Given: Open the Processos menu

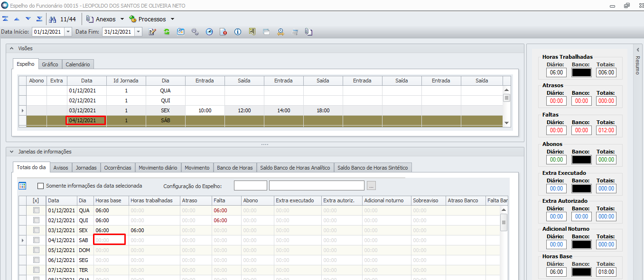Looking at the screenshot, I should point(148,19).
